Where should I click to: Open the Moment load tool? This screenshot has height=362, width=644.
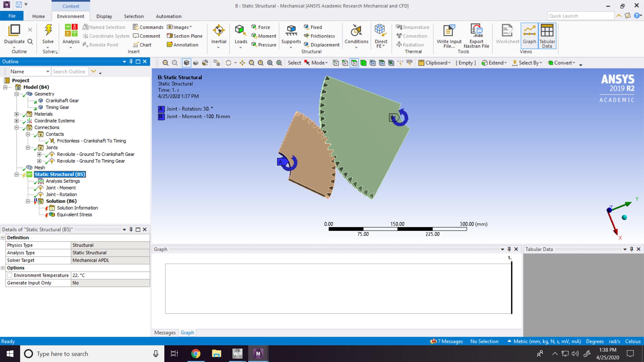tap(264, 36)
